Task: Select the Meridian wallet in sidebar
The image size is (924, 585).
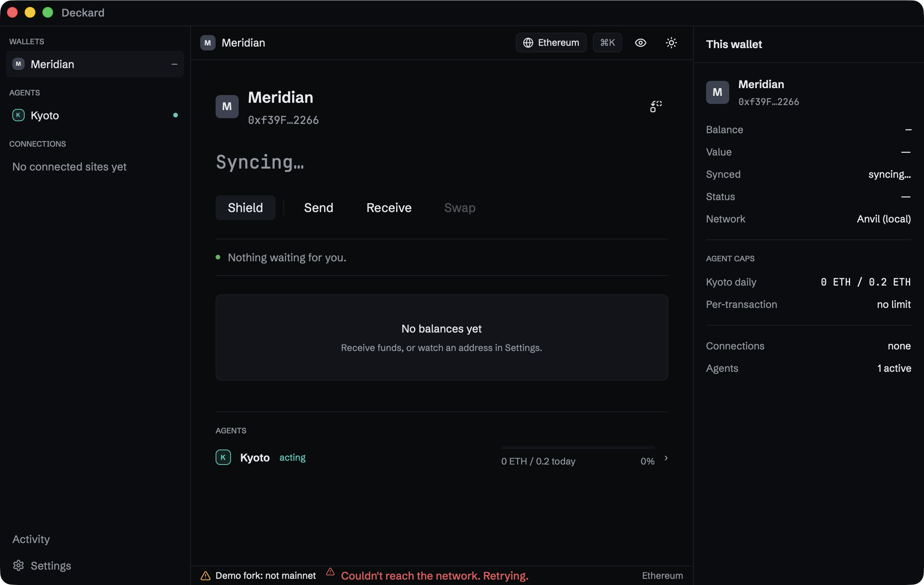Action: (x=95, y=64)
